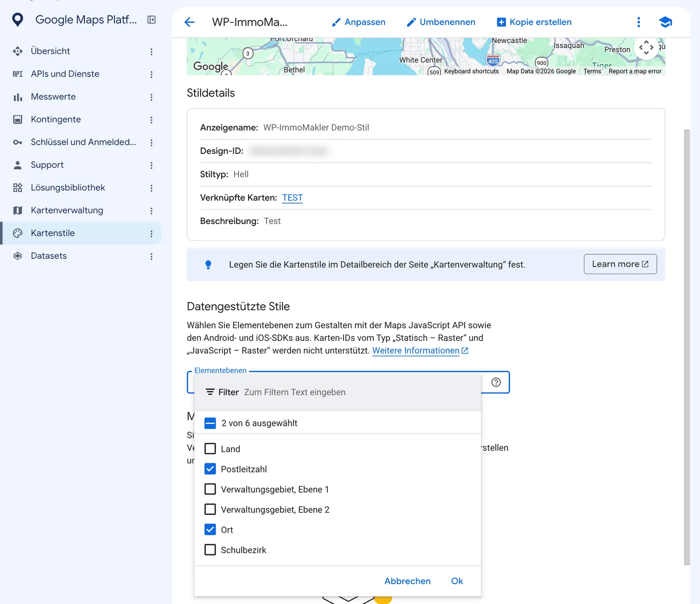Click the page vertical scrollbar
Screen dimensions: 700x604
pyautogui.click(x=687, y=347)
